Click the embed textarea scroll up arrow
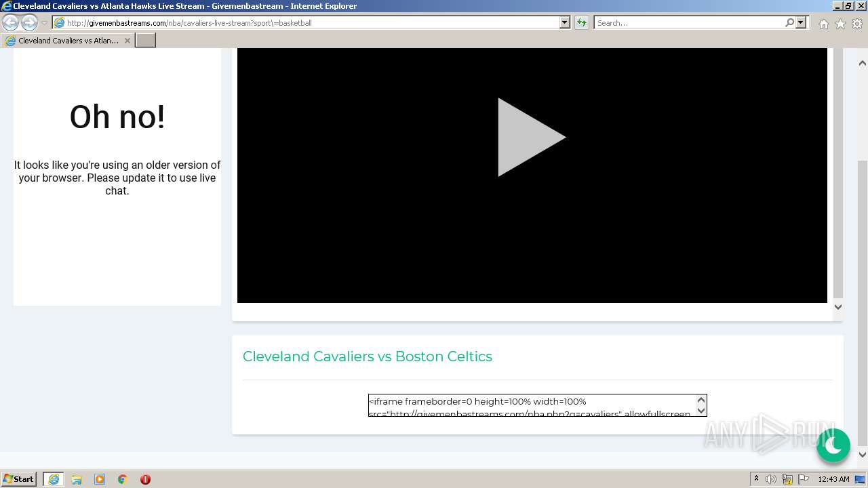Image resolution: width=868 pixels, height=488 pixels. click(x=701, y=401)
